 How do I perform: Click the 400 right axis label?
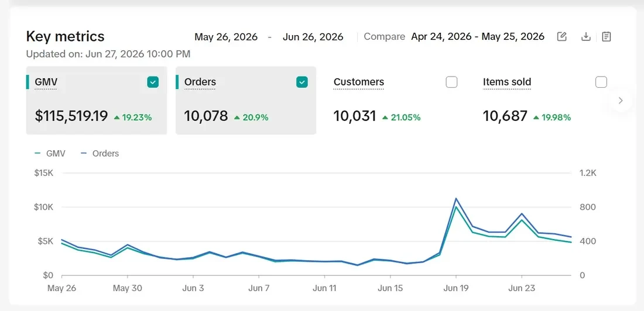(x=587, y=241)
